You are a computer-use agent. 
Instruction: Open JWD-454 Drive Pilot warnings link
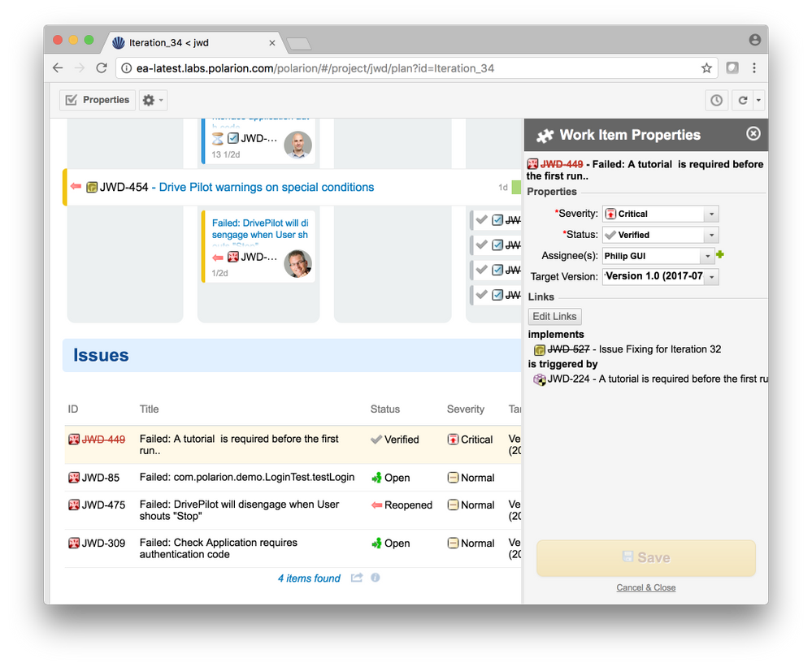coord(266,188)
